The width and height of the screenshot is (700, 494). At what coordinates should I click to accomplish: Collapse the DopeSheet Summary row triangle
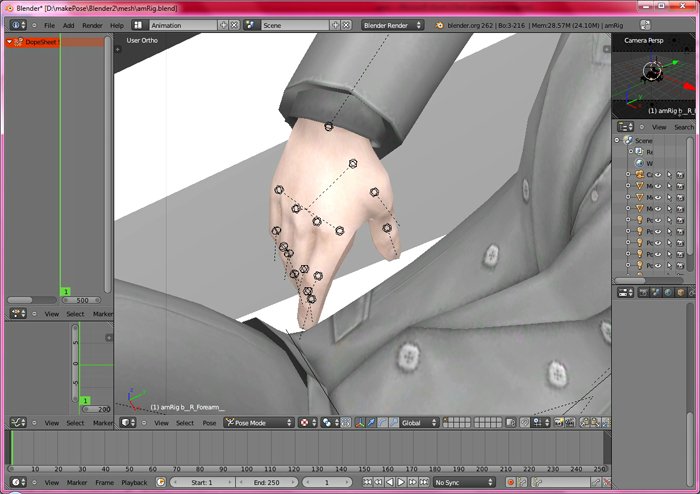click(9, 42)
